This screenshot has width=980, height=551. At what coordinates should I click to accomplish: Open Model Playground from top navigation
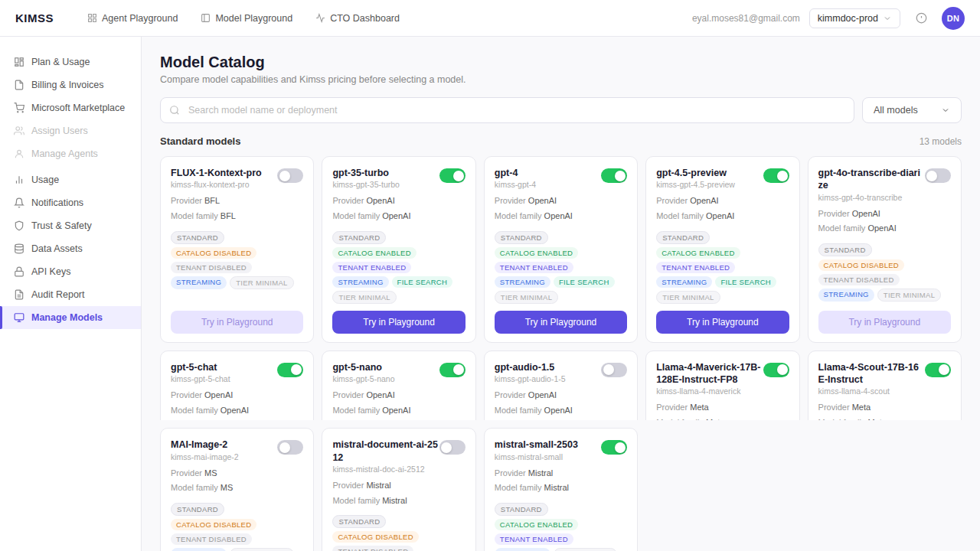[x=247, y=18]
